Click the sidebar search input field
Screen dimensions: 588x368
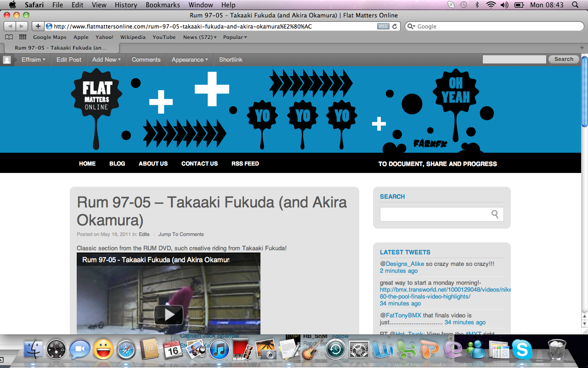click(x=434, y=214)
